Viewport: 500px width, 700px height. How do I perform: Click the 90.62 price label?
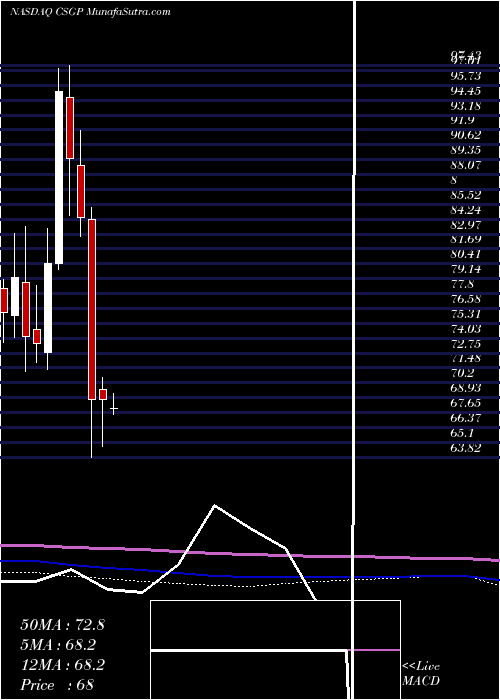(466, 135)
